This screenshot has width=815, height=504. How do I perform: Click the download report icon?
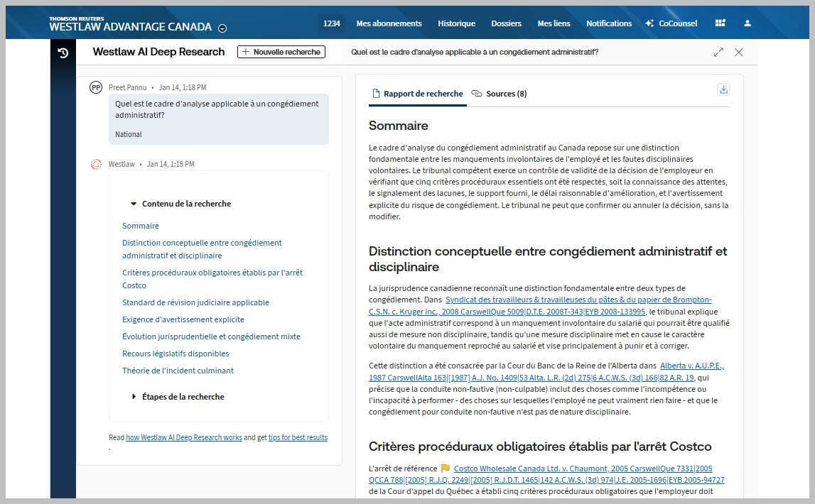pyautogui.click(x=723, y=89)
